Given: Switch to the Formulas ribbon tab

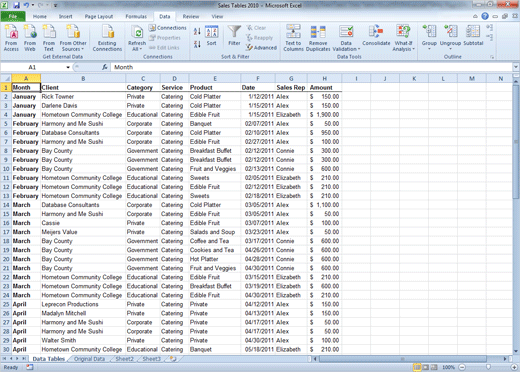Looking at the screenshot, I should pos(136,16).
